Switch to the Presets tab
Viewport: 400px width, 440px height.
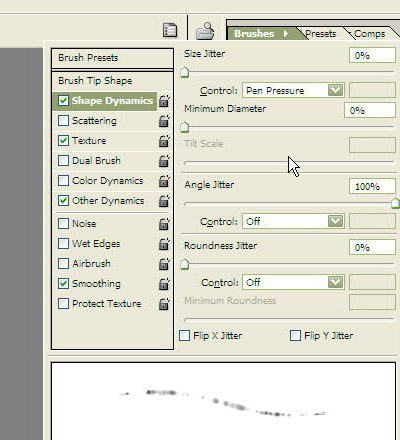(x=321, y=34)
